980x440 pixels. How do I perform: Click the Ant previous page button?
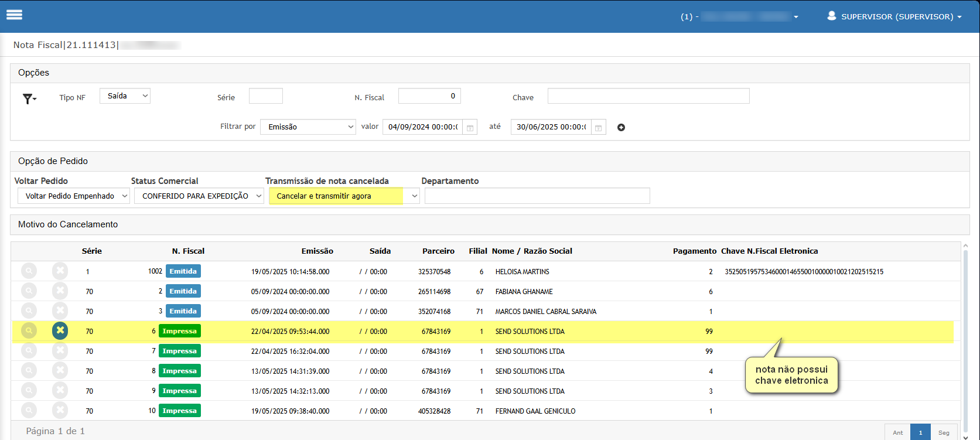(x=897, y=432)
